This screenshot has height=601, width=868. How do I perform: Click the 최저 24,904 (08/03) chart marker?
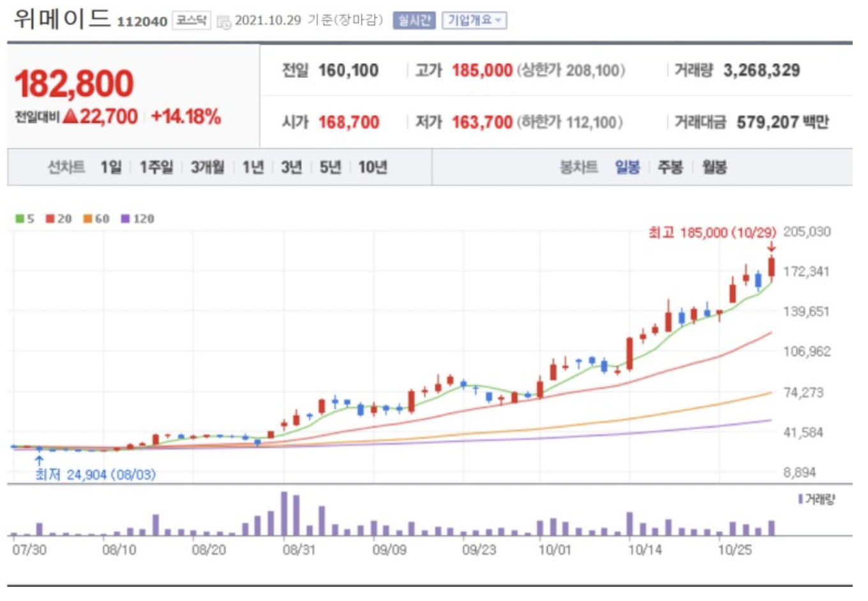(x=95, y=475)
